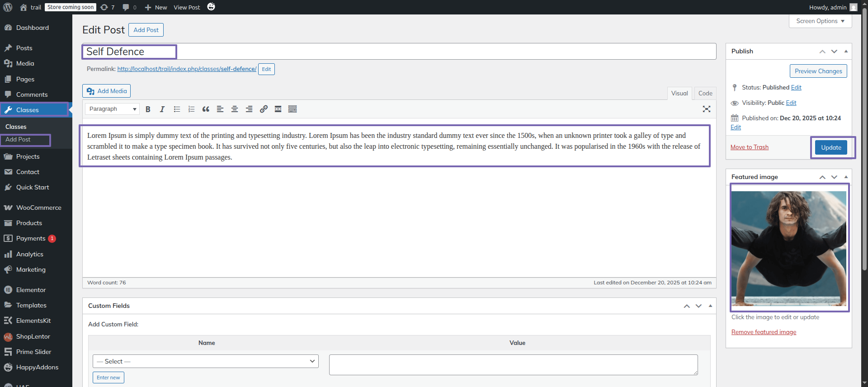
Task: Click the Update button
Action: click(831, 147)
